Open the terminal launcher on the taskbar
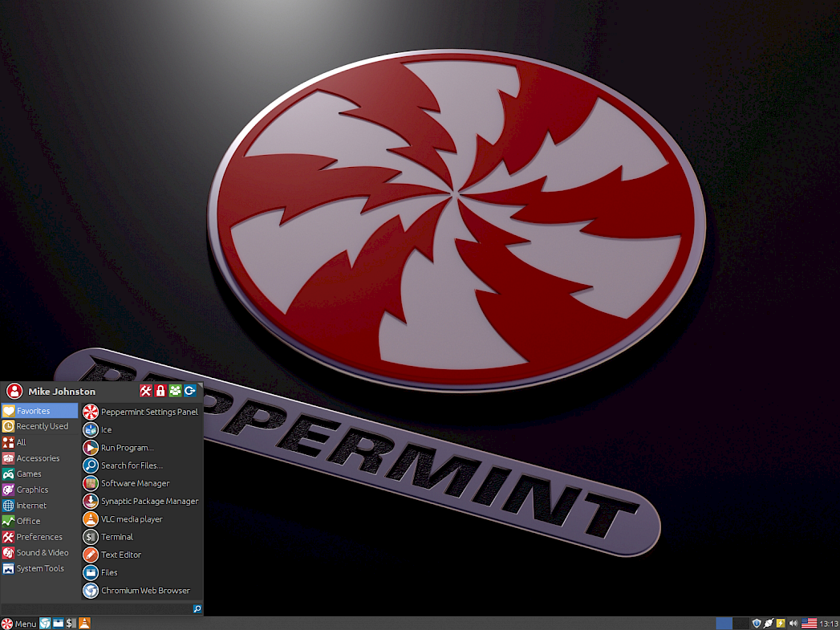 (x=71, y=623)
